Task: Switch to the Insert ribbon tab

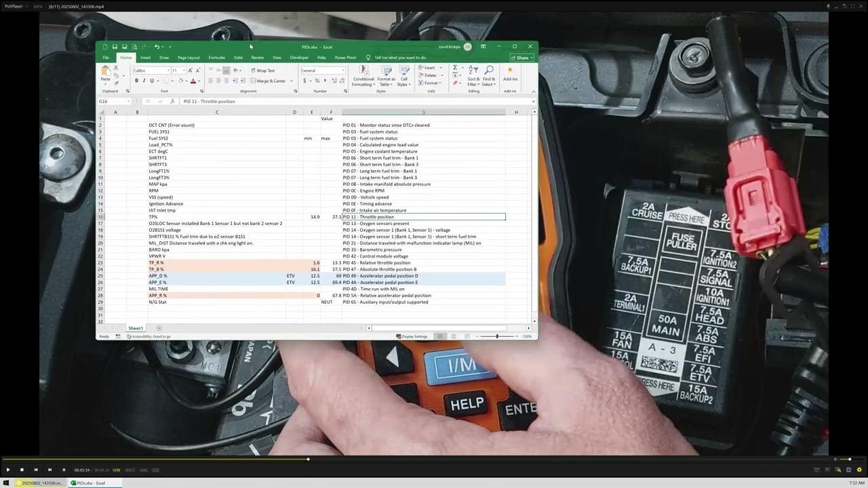Action: [145, 58]
